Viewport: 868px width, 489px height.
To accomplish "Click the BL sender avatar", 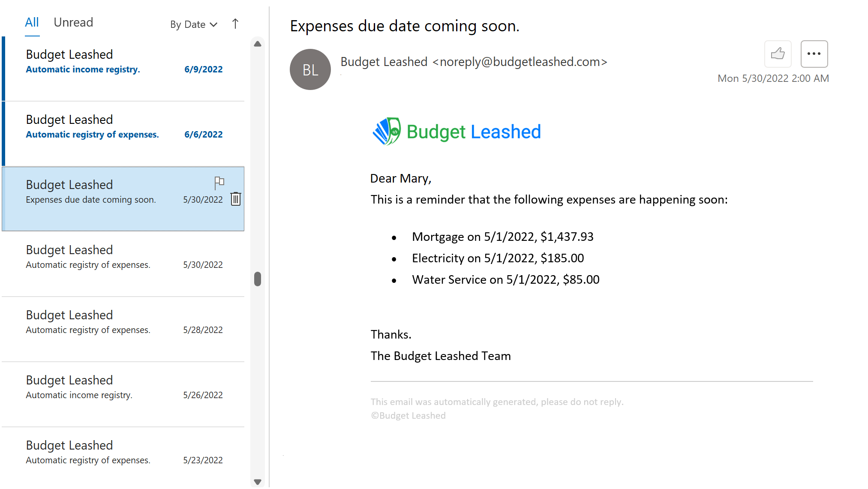I will pos(310,69).
